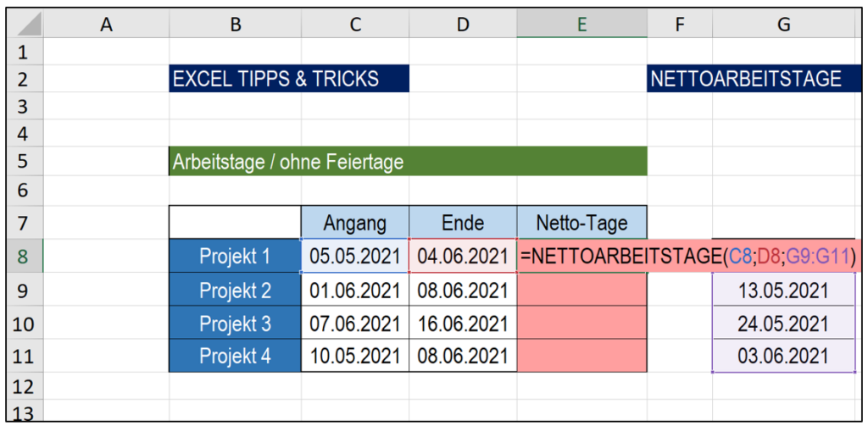Viewport: 868px width, 426px height.
Task: Select the green Arbeitstage / ohne Feiertage cell
Action: tap(407, 162)
